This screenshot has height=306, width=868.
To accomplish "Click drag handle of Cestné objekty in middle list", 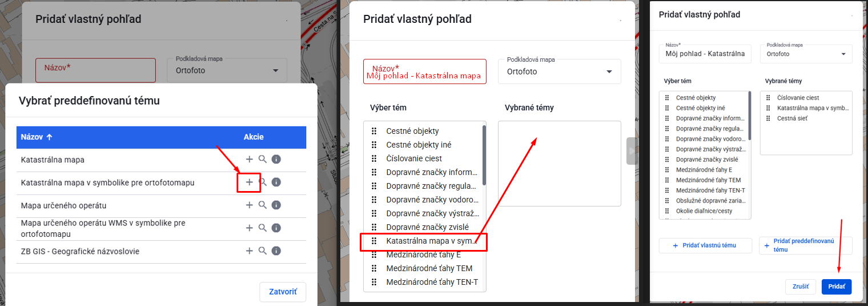I will click(x=374, y=131).
